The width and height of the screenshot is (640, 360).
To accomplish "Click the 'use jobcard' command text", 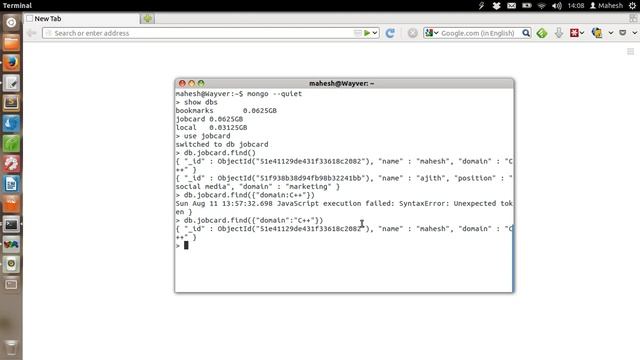I will [x=207, y=136].
